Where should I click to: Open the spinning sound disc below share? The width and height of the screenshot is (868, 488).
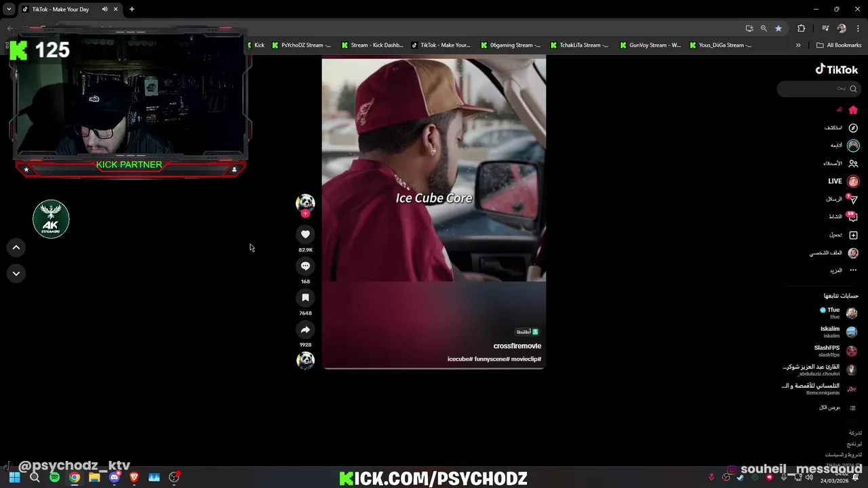[305, 360]
